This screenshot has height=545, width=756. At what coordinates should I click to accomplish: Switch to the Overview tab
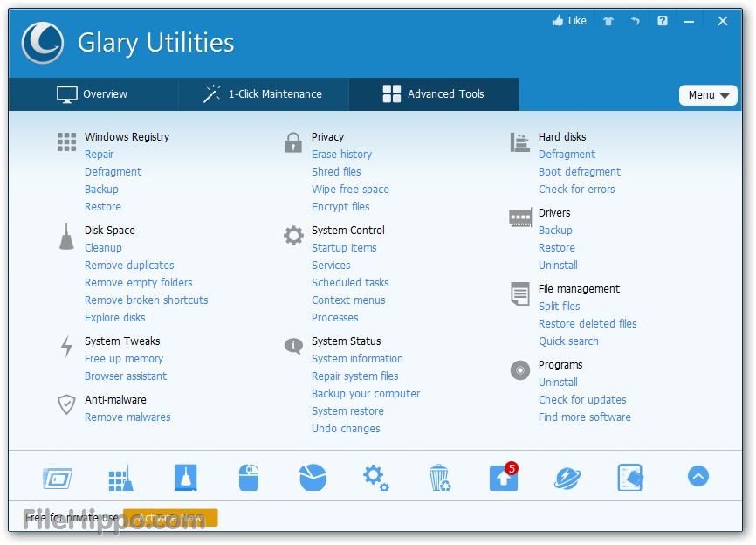[93, 93]
